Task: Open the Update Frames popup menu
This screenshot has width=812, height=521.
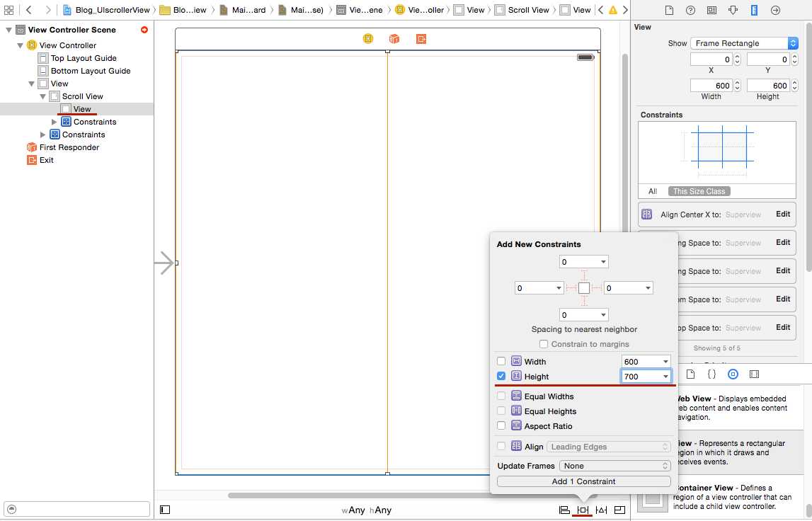Action: click(x=615, y=466)
